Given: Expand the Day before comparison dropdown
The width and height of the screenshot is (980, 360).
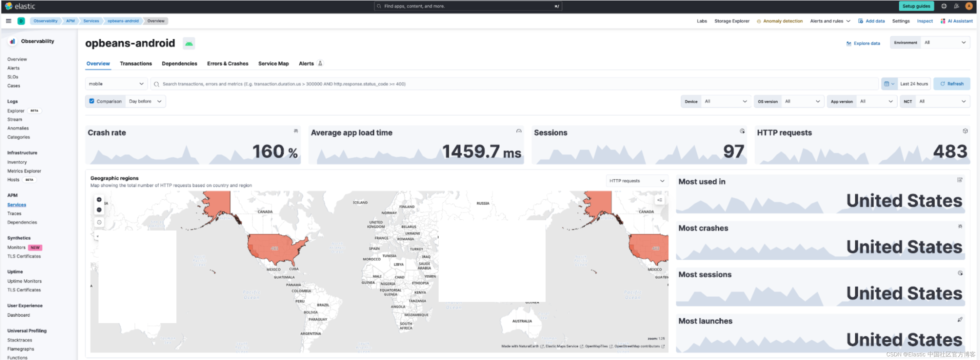Looking at the screenshot, I should pos(146,101).
